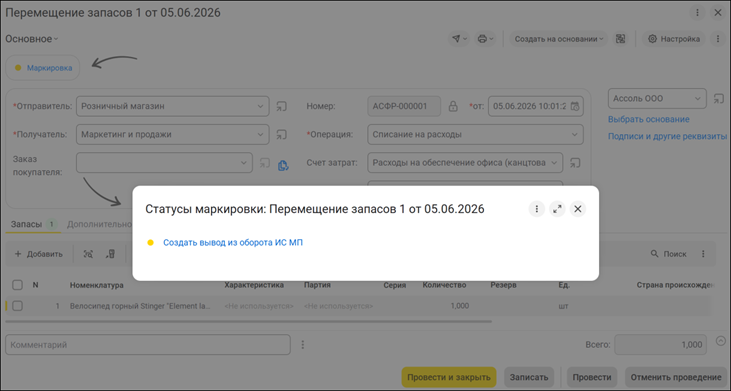Open the Ассоль ООО record icon
The image size is (731, 391).
coord(719,99)
